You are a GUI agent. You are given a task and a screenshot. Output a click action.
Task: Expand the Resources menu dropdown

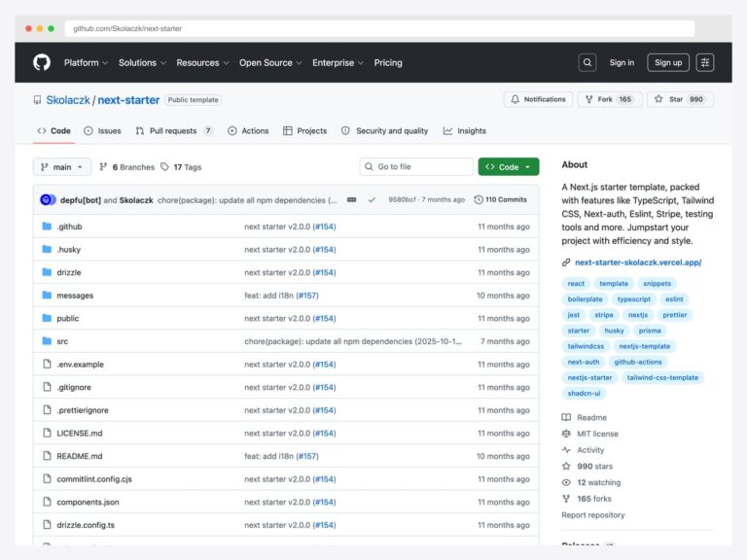click(x=202, y=62)
